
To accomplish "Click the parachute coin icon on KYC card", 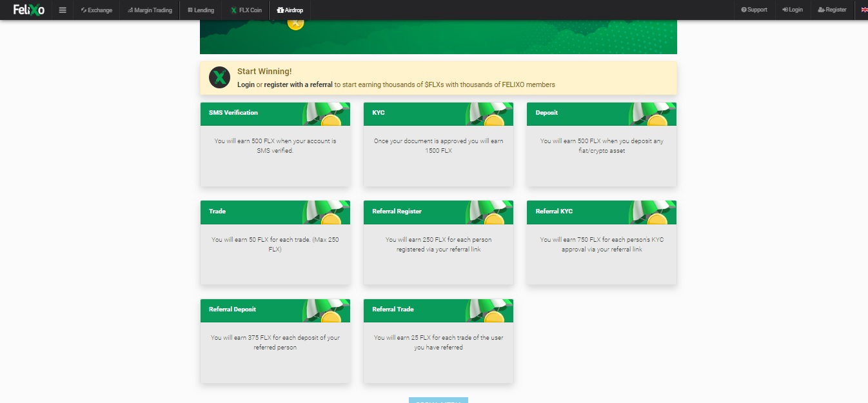I will coord(489,114).
